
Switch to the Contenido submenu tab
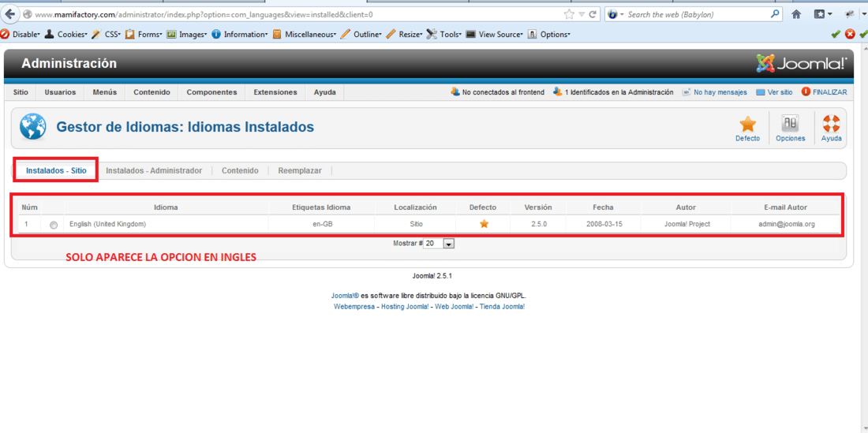240,171
